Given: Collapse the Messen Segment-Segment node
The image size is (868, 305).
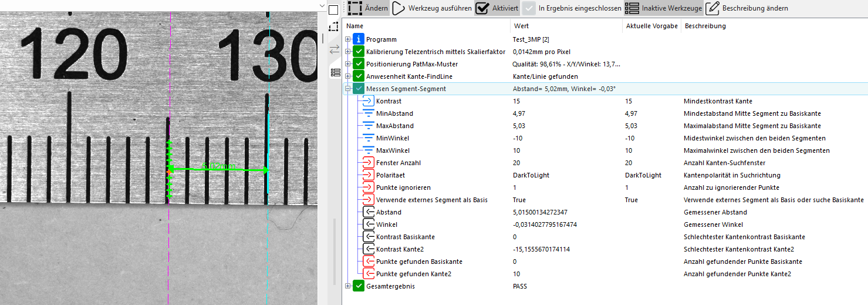Looking at the screenshot, I should point(348,89).
